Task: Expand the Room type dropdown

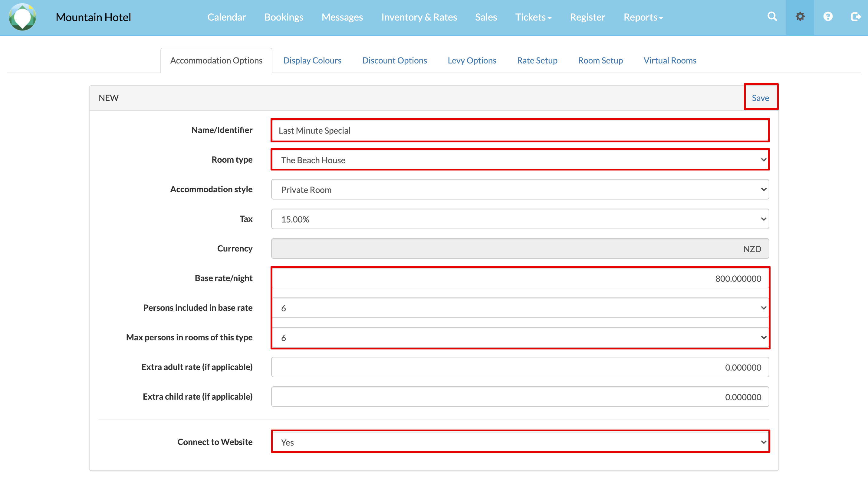Action: point(520,160)
